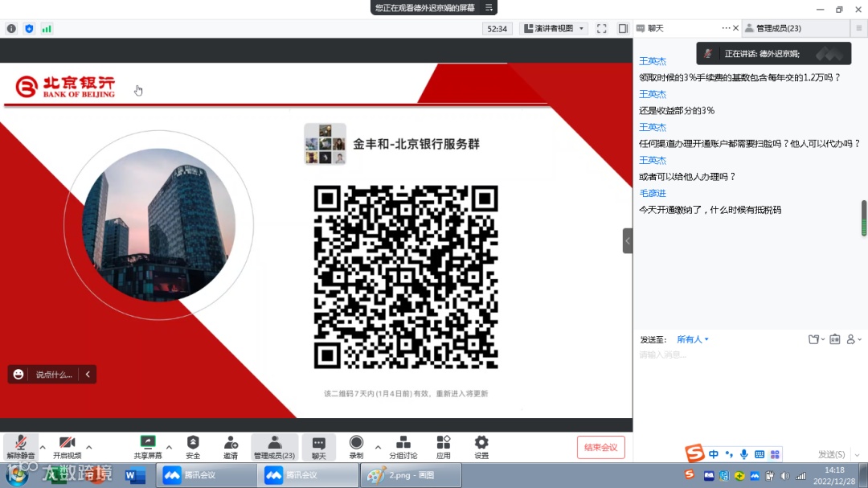The width and height of the screenshot is (868, 488).
Task: Click the 正在讲话 speaker indicator
Action: [774, 54]
